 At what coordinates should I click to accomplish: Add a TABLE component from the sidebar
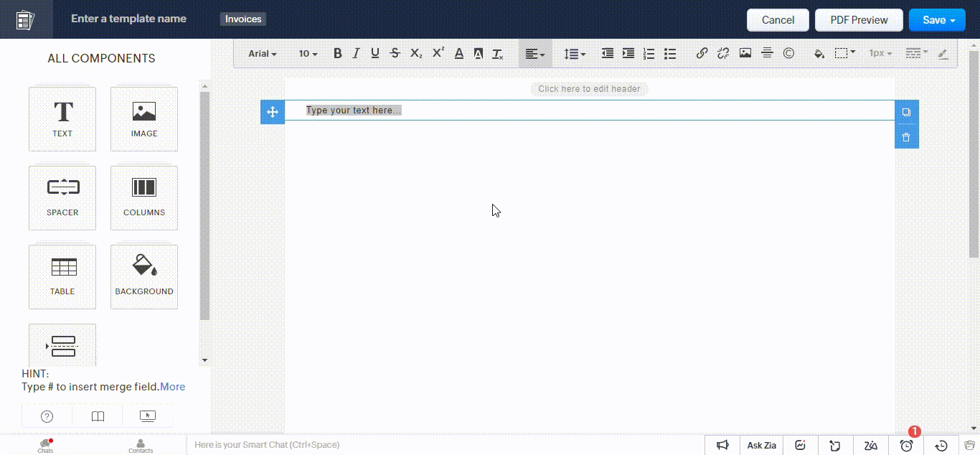(x=62, y=276)
